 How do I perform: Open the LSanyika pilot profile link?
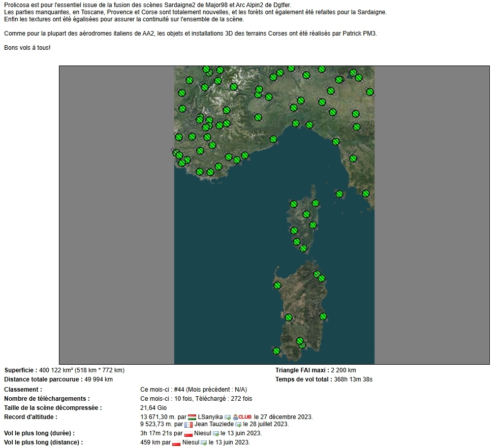210,417
